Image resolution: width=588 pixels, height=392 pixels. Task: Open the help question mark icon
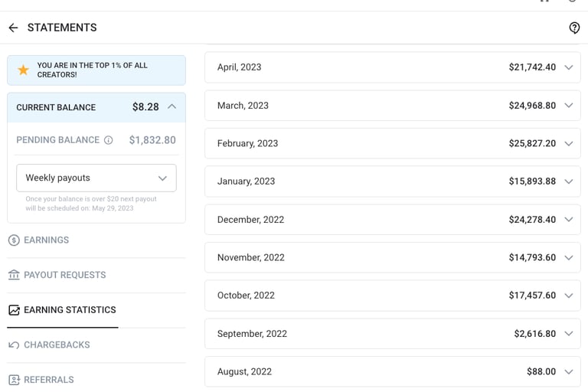pyautogui.click(x=574, y=28)
